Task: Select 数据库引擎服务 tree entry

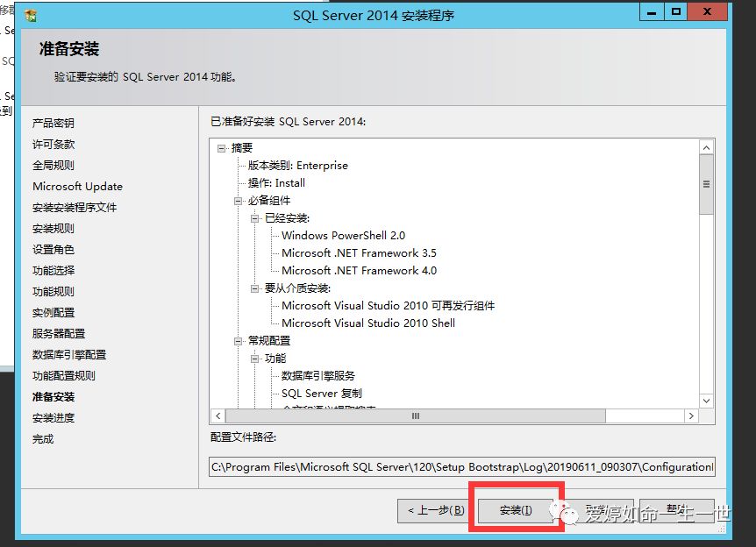Action: click(318, 376)
